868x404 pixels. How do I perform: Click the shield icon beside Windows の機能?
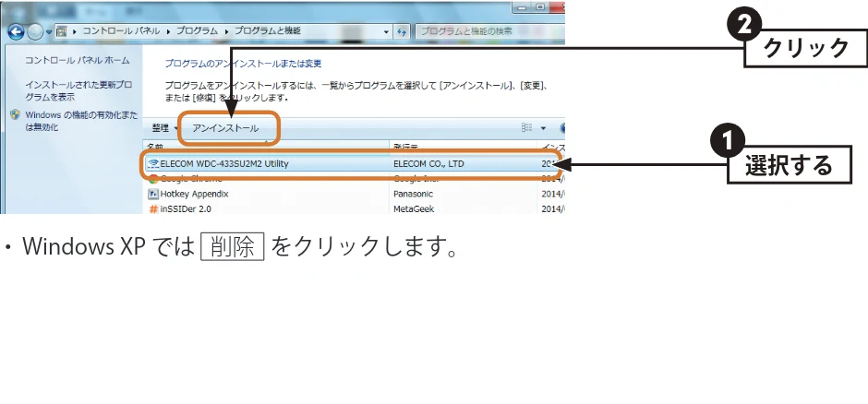16,115
